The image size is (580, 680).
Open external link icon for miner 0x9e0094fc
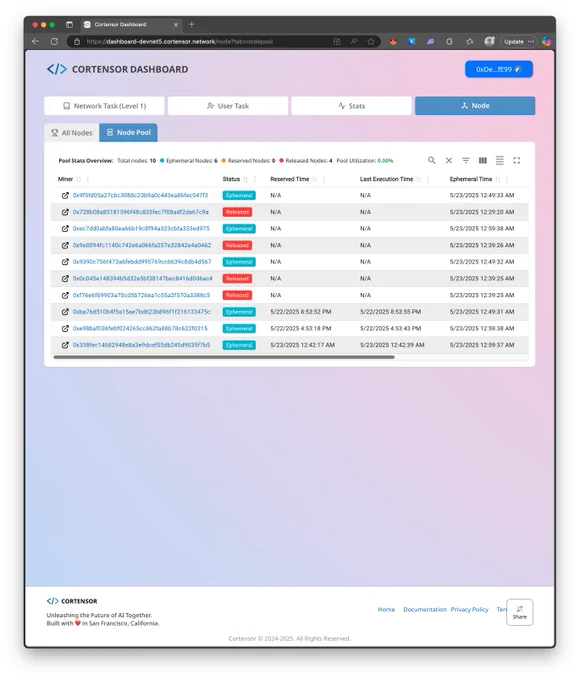[x=65, y=245]
